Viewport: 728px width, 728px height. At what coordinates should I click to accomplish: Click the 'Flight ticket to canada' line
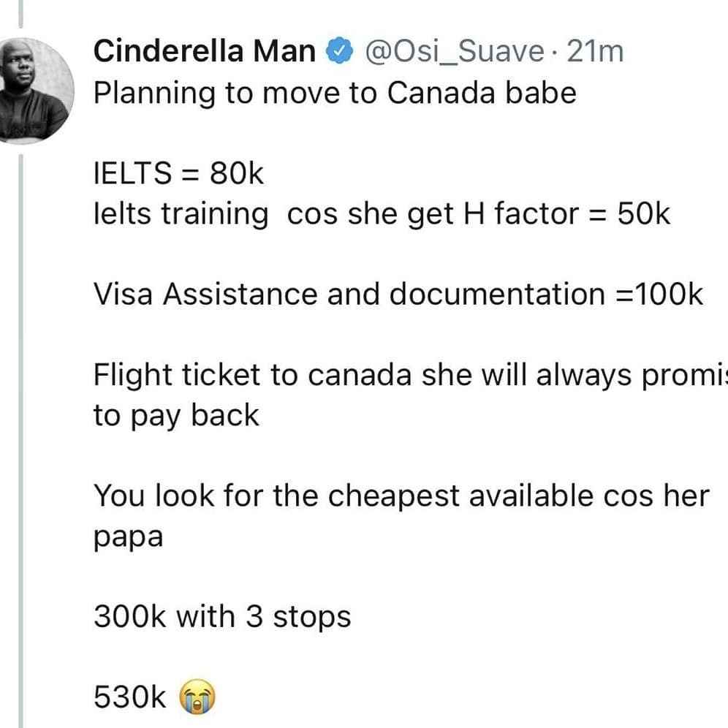click(411, 375)
